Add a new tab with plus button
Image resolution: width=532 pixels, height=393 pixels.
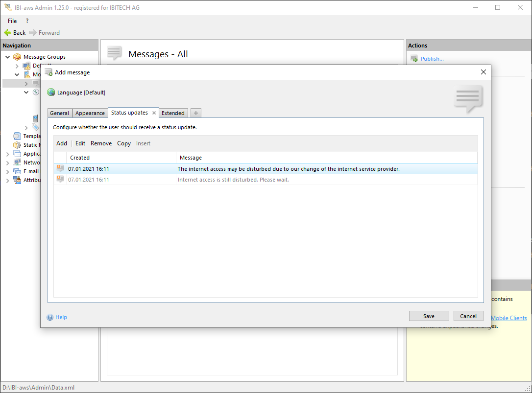(x=196, y=113)
